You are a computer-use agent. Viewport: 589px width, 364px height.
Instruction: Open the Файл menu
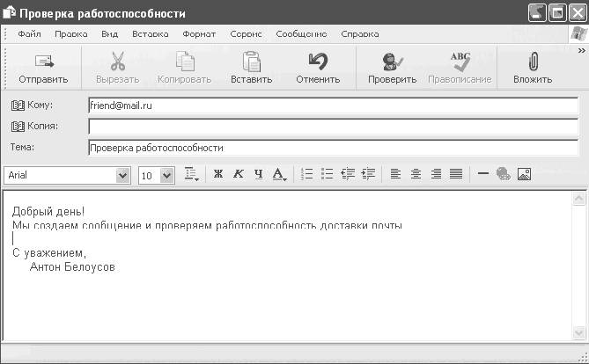click(x=29, y=34)
